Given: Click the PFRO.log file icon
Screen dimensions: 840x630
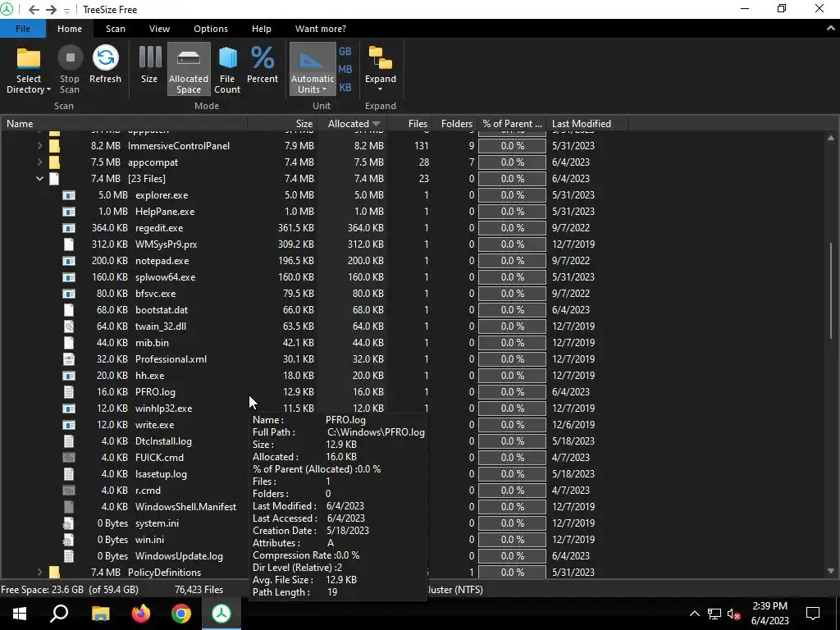Looking at the screenshot, I should pyautogui.click(x=69, y=391).
